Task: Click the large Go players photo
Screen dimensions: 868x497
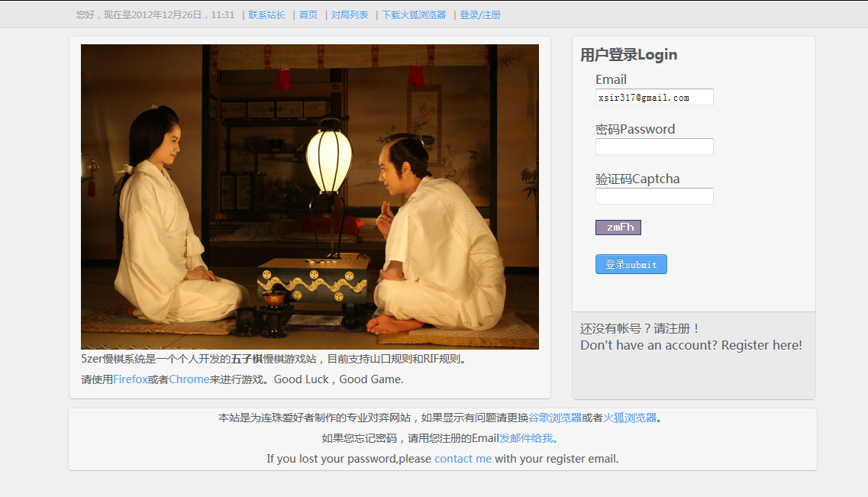Action: click(x=310, y=196)
